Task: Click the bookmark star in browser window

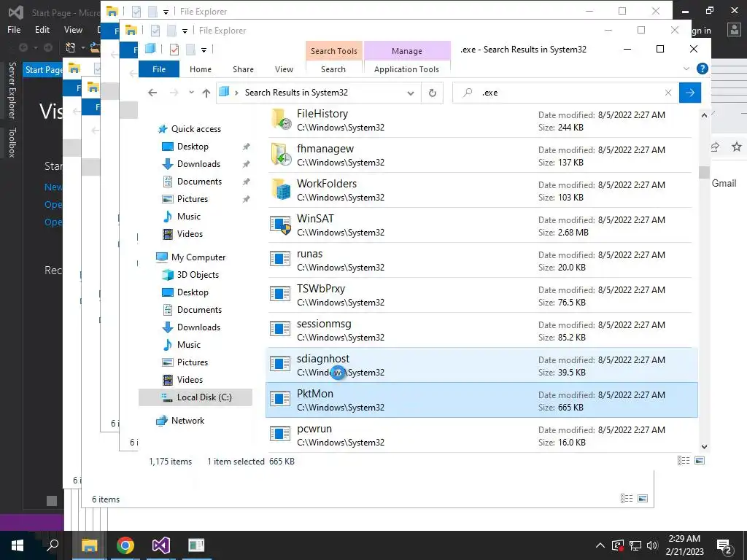Action: click(737, 147)
